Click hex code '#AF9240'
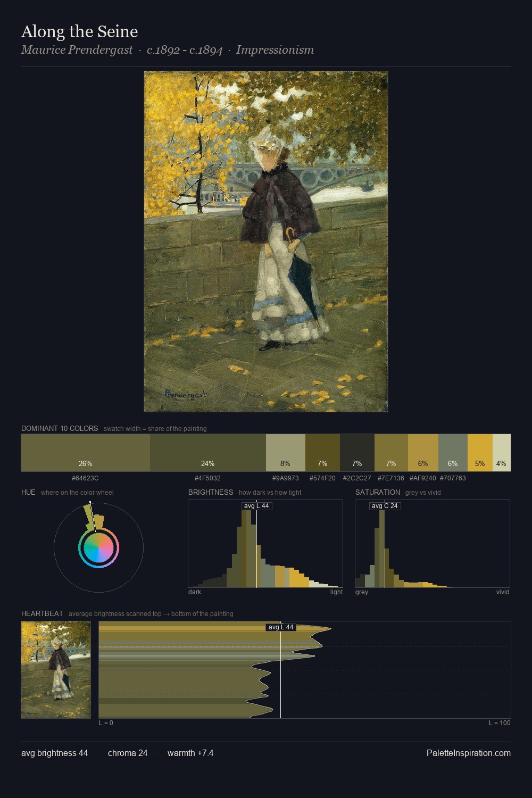Screen dimensions: 532x798 pyautogui.click(x=423, y=478)
